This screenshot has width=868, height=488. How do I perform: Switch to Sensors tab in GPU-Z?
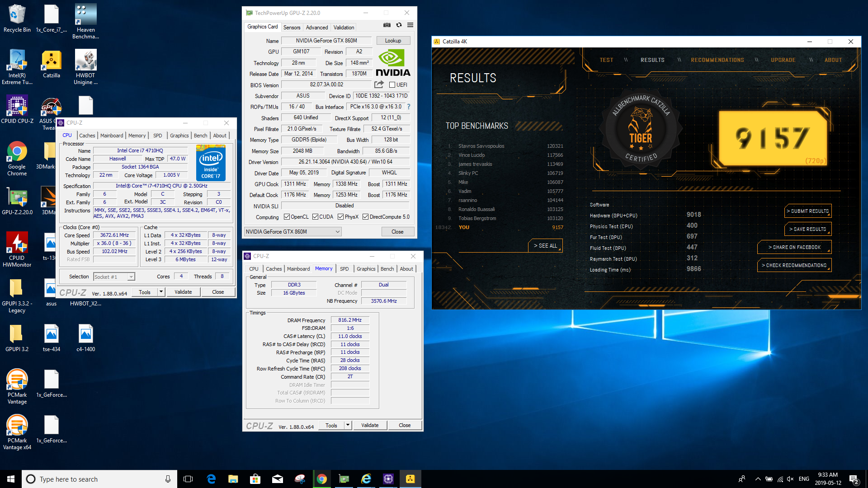point(292,27)
